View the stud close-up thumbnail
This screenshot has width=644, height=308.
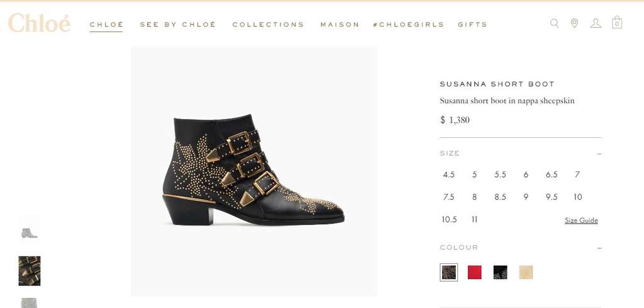[30, 271]
